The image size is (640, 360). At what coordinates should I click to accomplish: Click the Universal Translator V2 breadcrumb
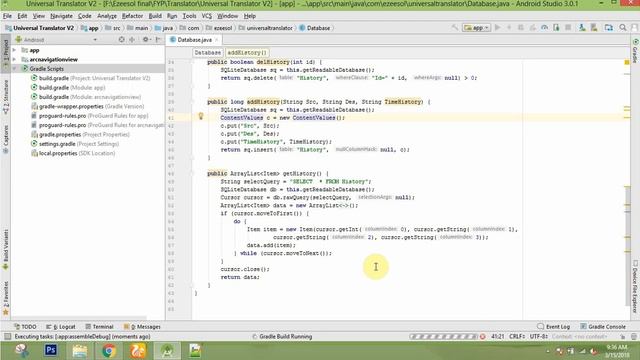(x=39, y=28)
